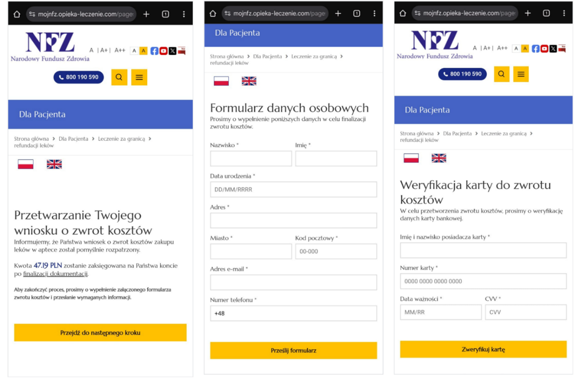
Task: Click the tab counter icon on right screen
Action: (546, 13)
